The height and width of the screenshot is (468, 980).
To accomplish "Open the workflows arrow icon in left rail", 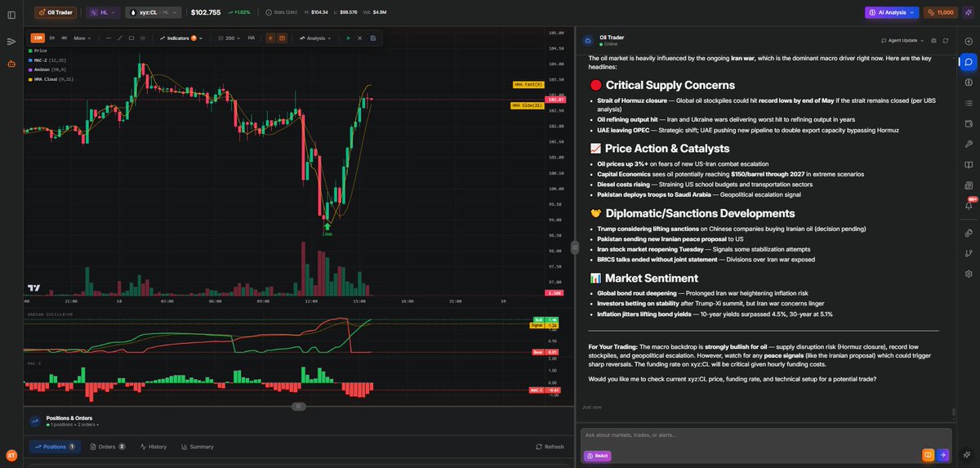I will [11, 41].
